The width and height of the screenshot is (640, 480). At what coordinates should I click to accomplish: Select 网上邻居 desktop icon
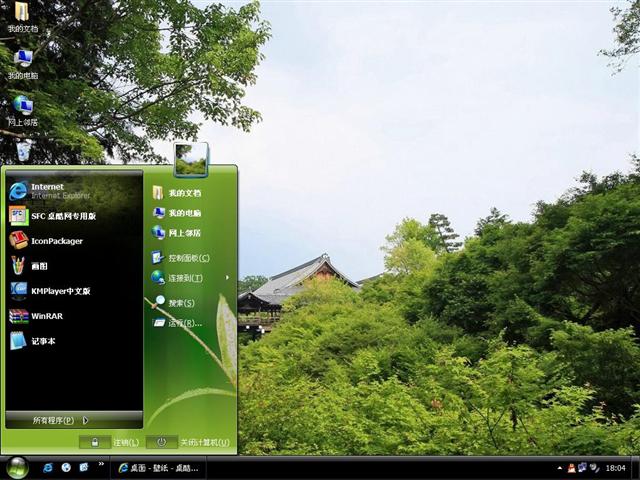tap(23, 111)
